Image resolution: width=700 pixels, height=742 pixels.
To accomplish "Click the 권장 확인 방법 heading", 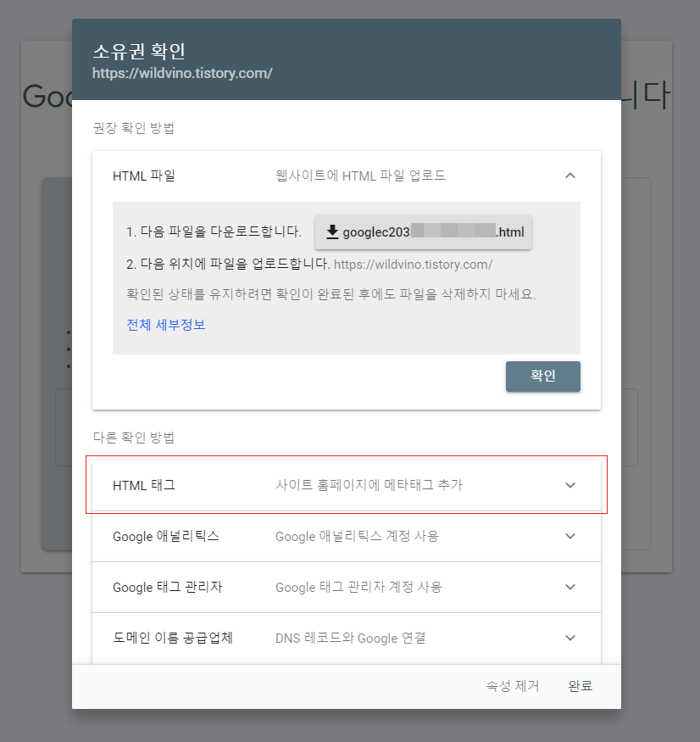I will 134,128.
